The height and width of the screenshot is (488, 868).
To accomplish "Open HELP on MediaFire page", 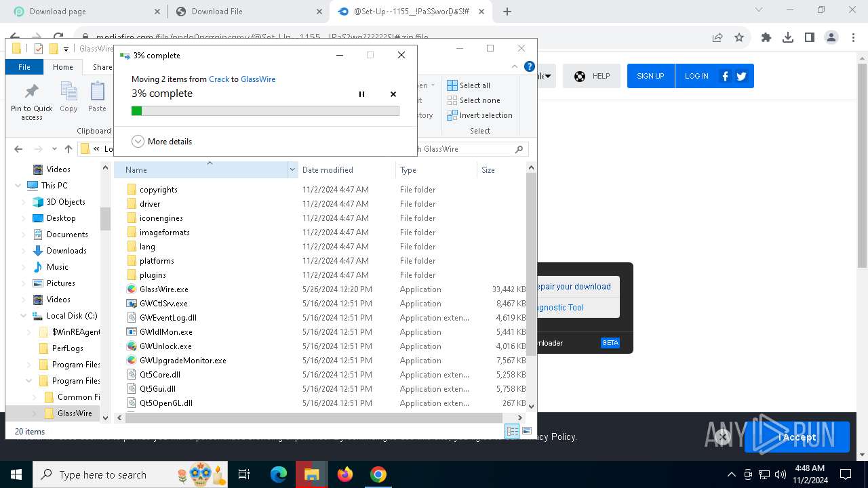I will pos(592,76).
